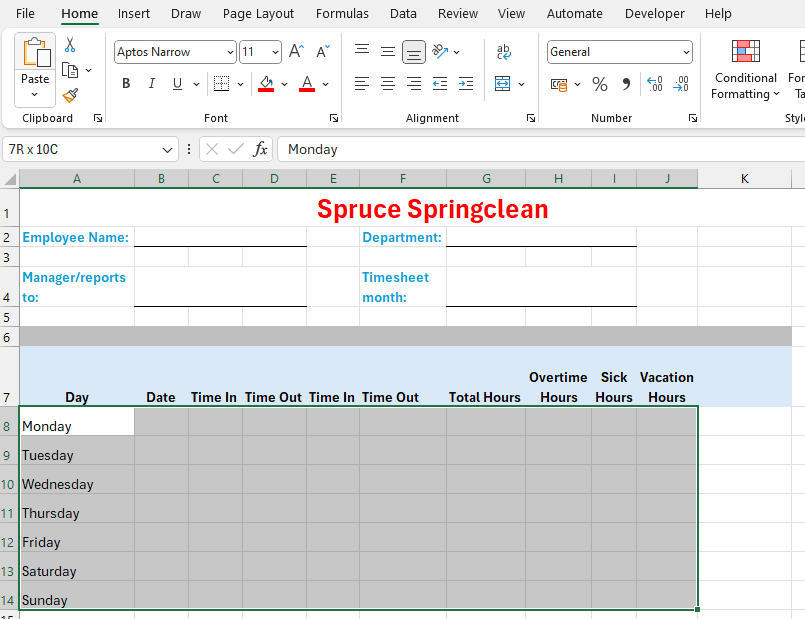Open Insert Function fx dialog
The height and width of the screenshot is (619, 805).
tap(260, 149)
